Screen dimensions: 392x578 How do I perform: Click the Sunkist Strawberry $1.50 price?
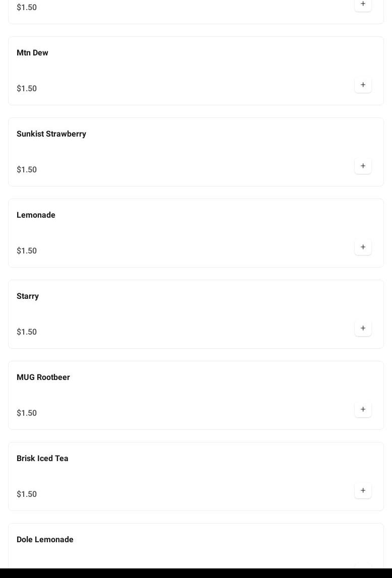pyautogui.click(x=27, y=170)
